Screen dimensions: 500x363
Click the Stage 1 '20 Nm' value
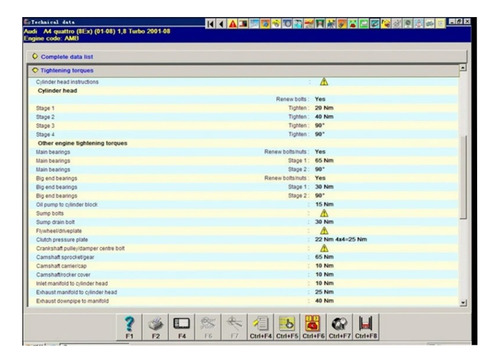(324, 108)
